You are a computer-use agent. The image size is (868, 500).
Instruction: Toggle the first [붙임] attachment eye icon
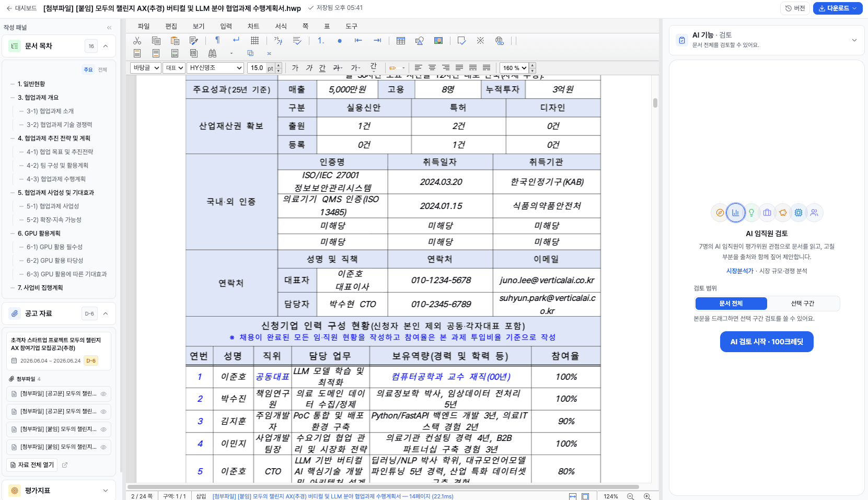103,429
